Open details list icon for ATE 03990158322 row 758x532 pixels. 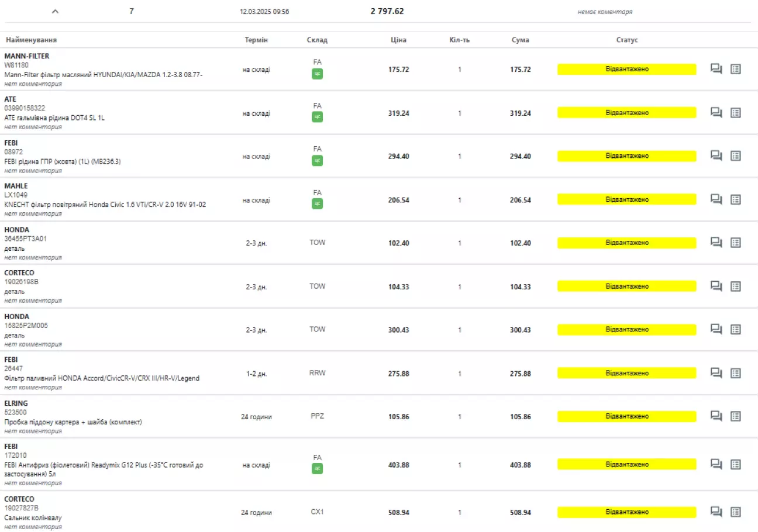coord(736,113)
